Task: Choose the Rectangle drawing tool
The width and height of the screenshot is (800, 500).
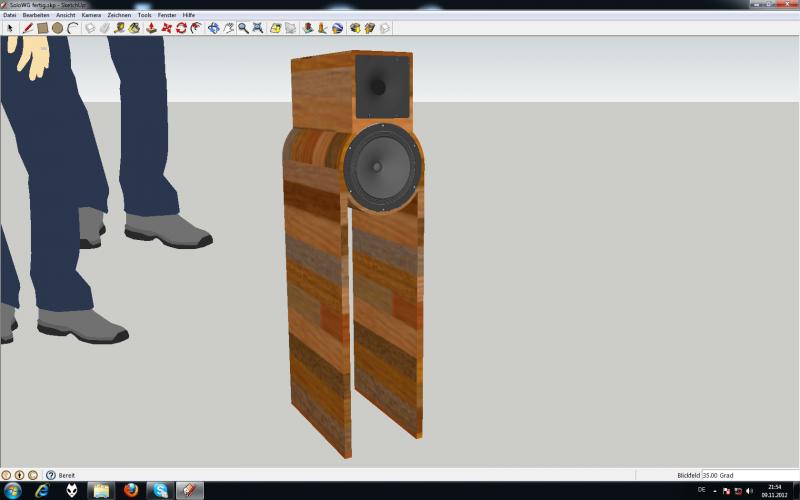Action: tap(43, 28)
